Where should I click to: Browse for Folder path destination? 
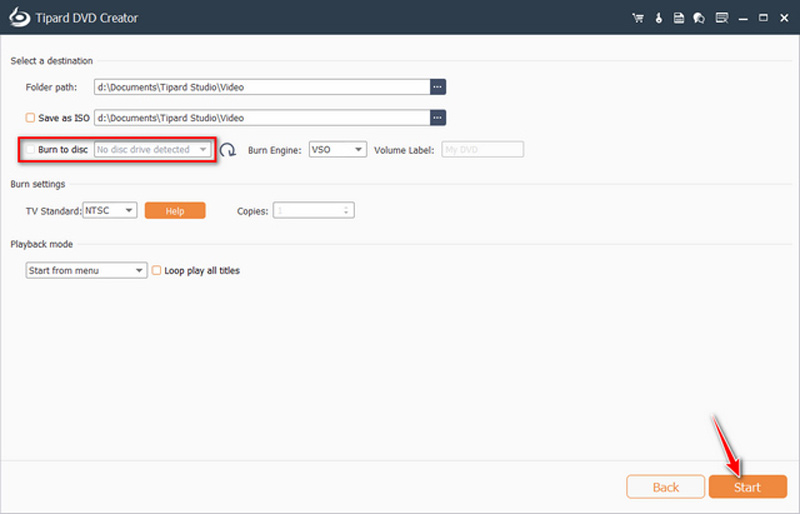pos(438,87)
